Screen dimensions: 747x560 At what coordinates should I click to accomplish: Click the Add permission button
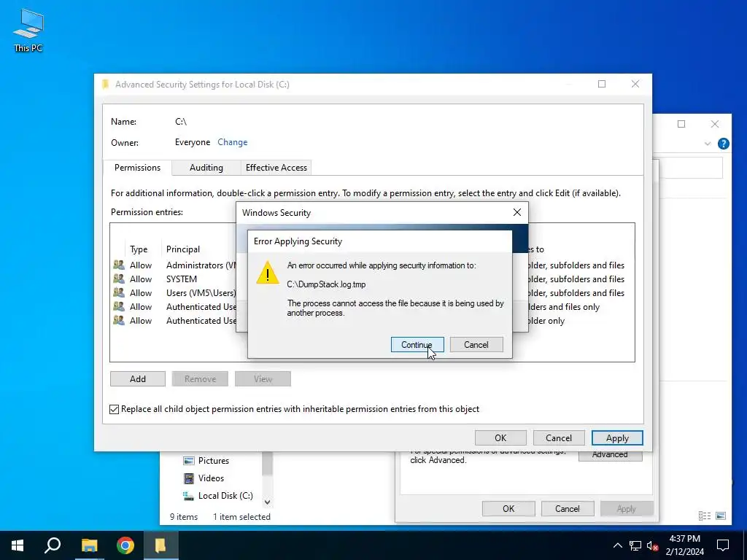138,379
